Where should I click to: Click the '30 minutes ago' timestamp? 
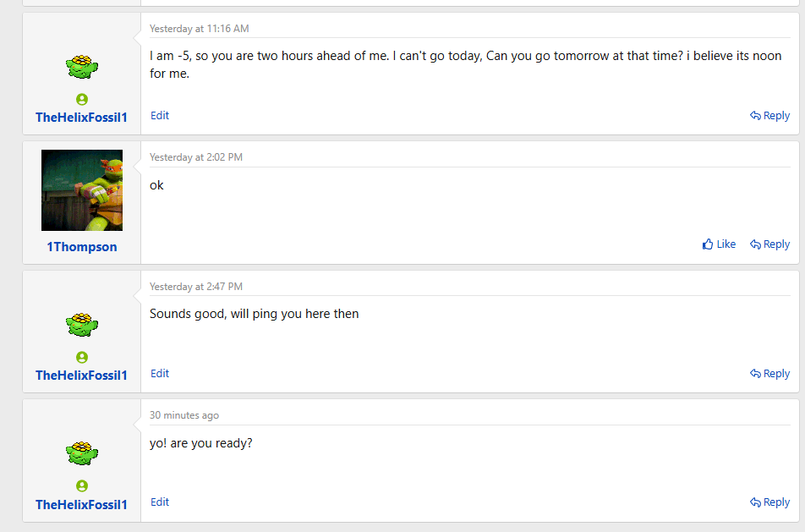184,415
